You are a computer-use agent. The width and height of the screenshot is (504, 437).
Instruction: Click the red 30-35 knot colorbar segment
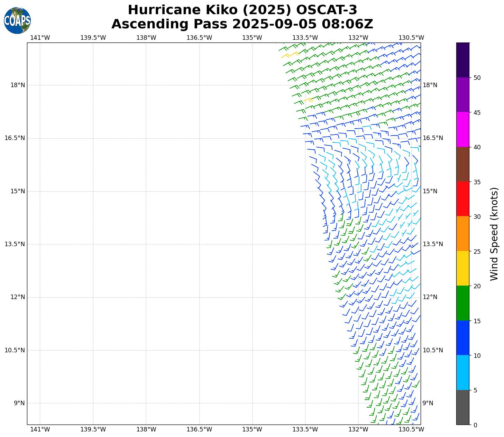point(462,199)
